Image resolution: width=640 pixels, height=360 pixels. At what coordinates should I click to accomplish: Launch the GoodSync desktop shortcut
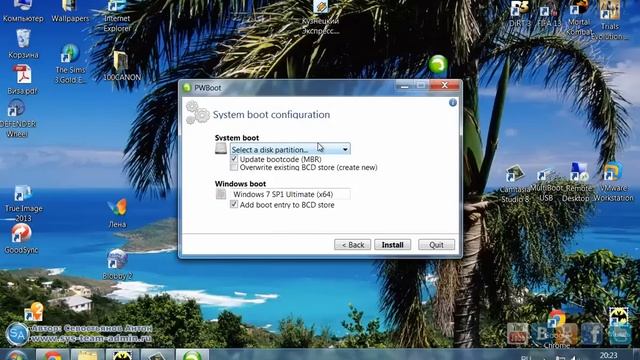(x=21, y=240)
